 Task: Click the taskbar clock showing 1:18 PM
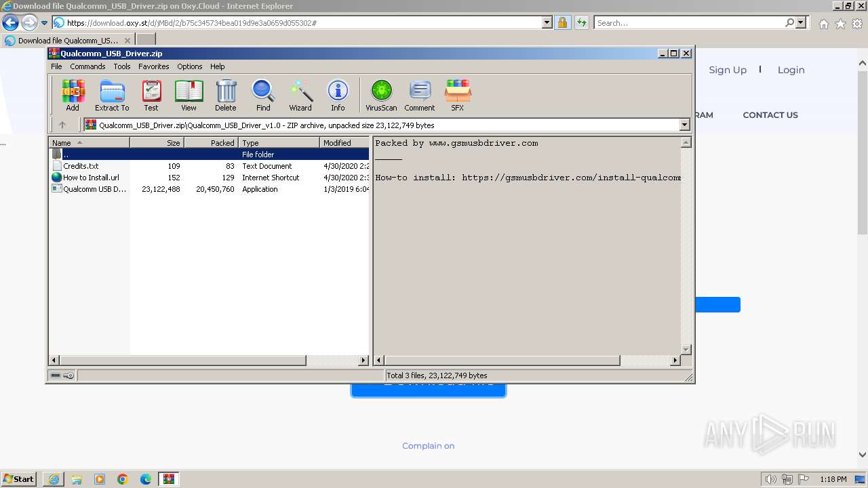[833, 479]
